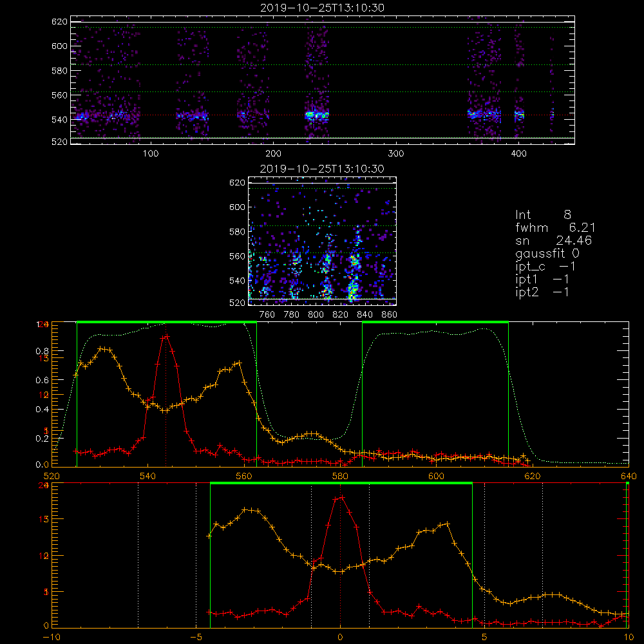
Task: Click x-axis label 10 on the bottom plot
Action: point(629,637)
